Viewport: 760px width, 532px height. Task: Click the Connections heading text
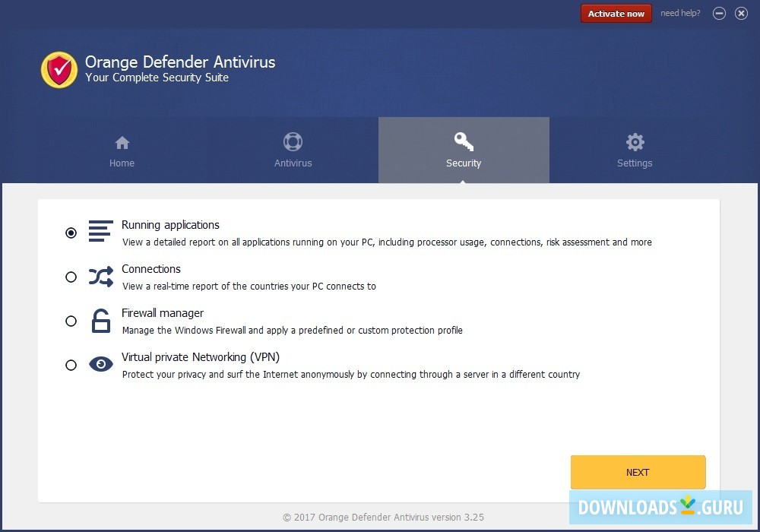tap(151, 269)
